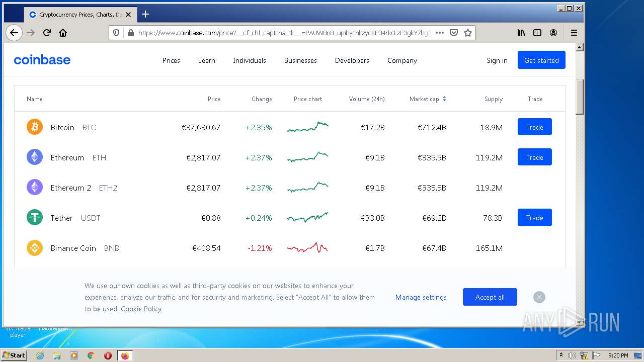The height and width of the screenshot is (362, 644).
Task: Open the Individuals nav menu
Action: point(250,60)
